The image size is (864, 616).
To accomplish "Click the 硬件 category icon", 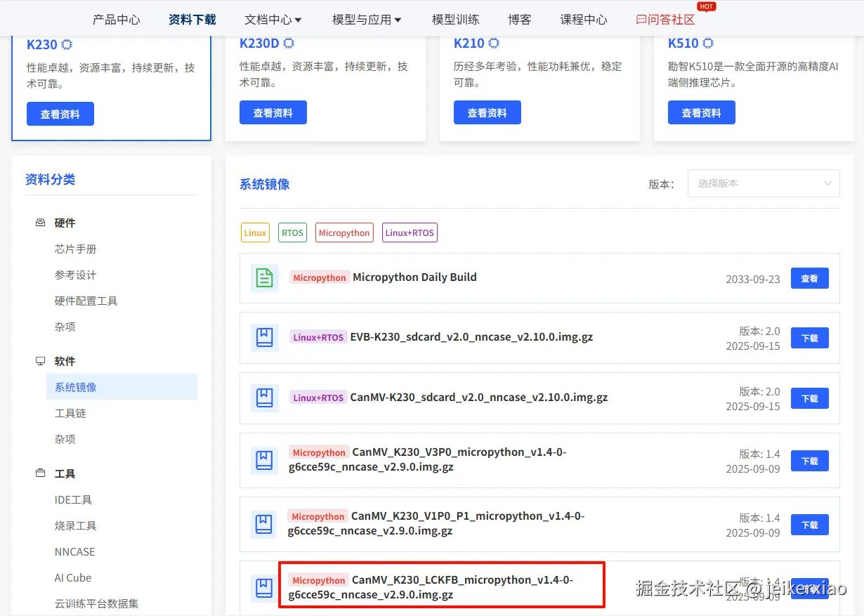I will pyautogui.click(x=41, y=223).
